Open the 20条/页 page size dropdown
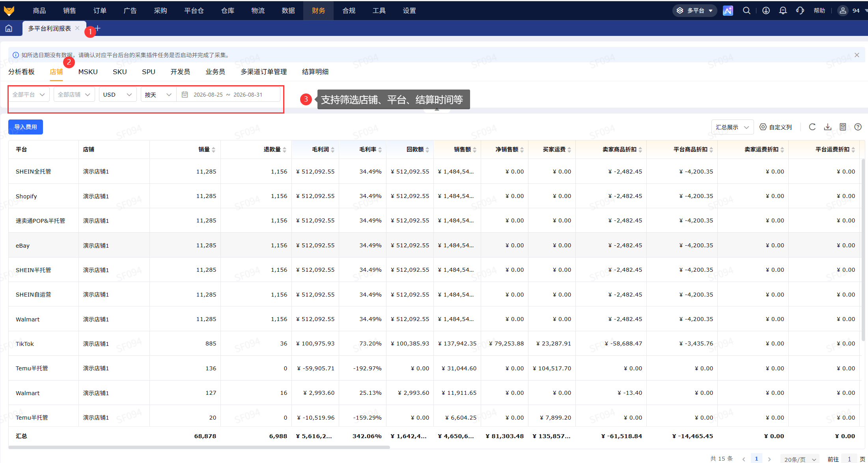The height and width of the screenshot is (463, 868). click(800, 459)
